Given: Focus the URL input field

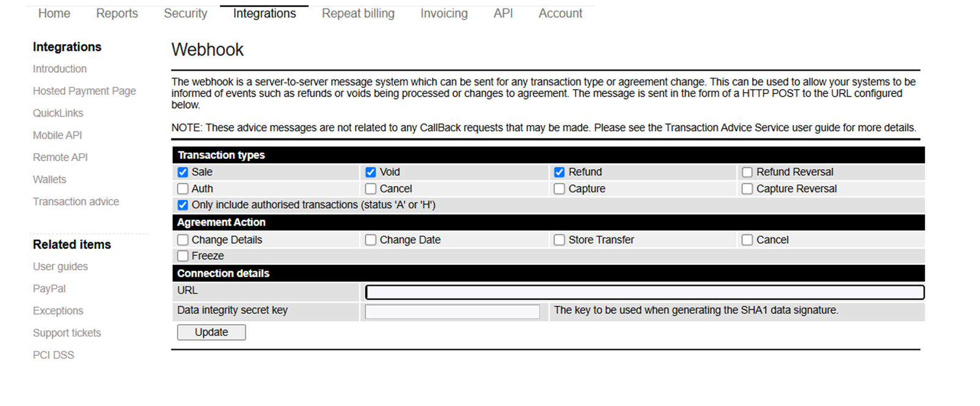Looking at the screenshot, I should [645, 292].
